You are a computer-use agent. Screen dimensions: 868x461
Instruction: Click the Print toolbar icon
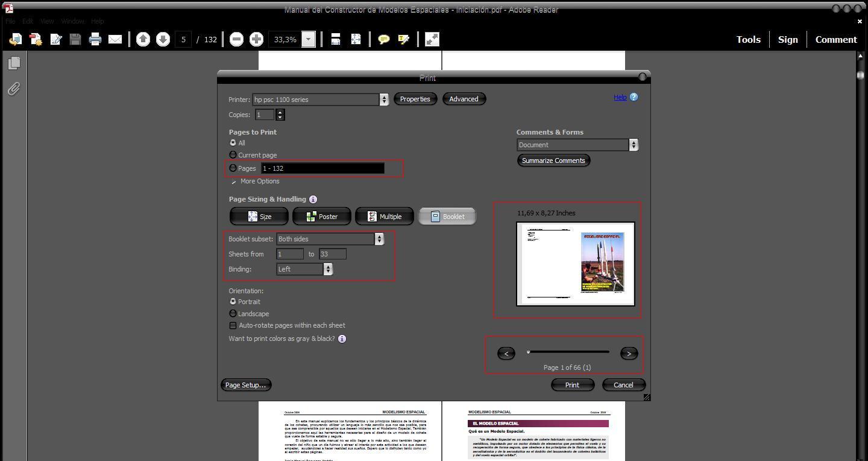click(95, 39)
